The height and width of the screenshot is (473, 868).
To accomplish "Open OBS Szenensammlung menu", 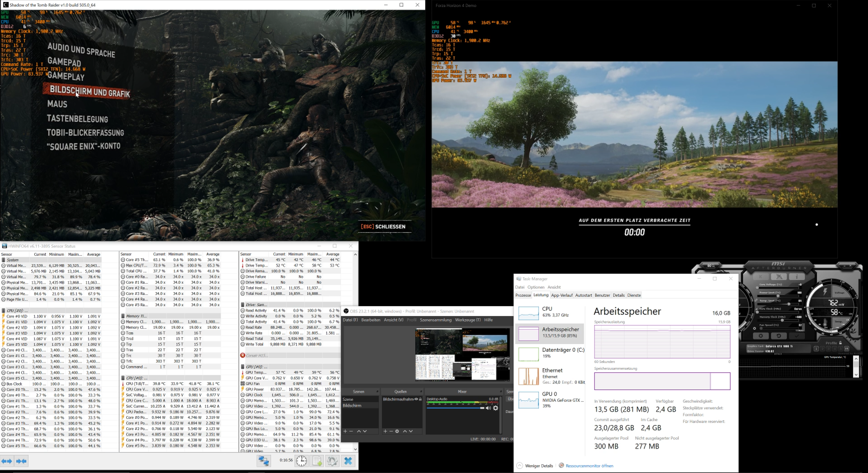I will (435, 320).
